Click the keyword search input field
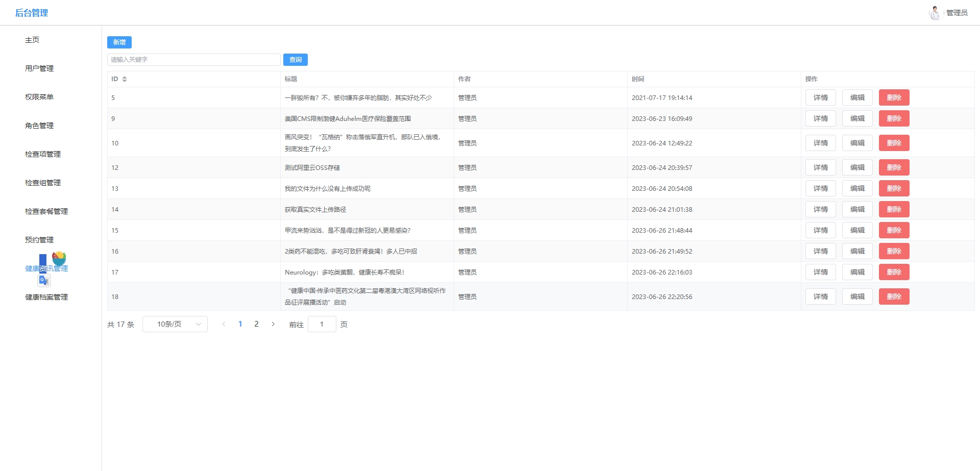This screenshot has height=471, width=980. pos(194,60)
